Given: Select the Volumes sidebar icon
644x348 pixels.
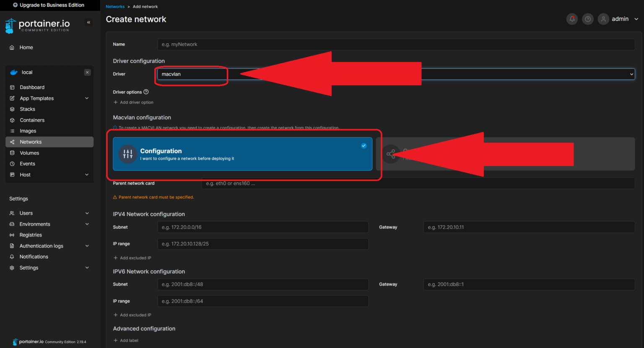Looking at the screenshot, I should 13,153.
